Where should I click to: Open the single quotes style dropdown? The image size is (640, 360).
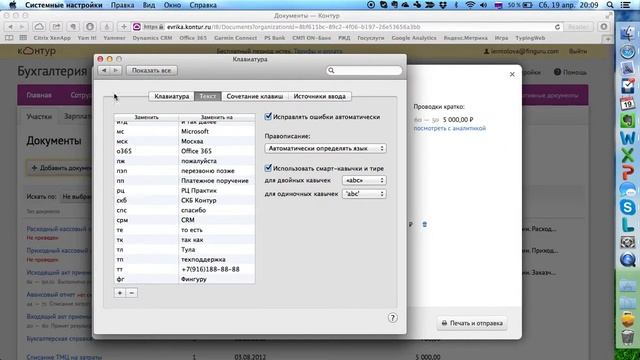pos(364,194)
